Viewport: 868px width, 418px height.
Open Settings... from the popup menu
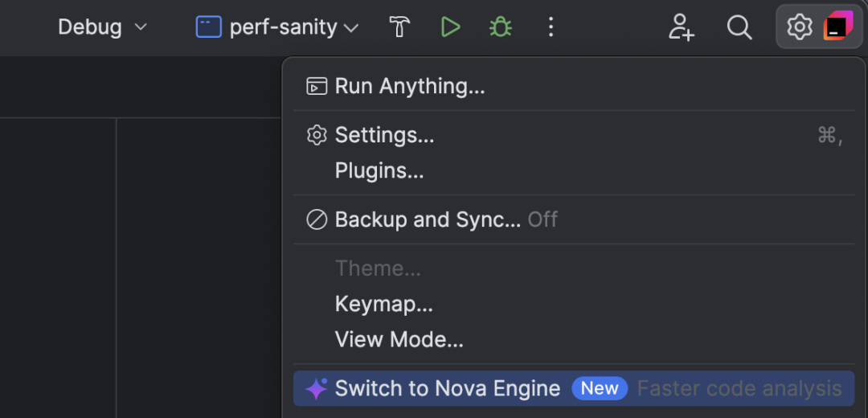tap(574, 135)
